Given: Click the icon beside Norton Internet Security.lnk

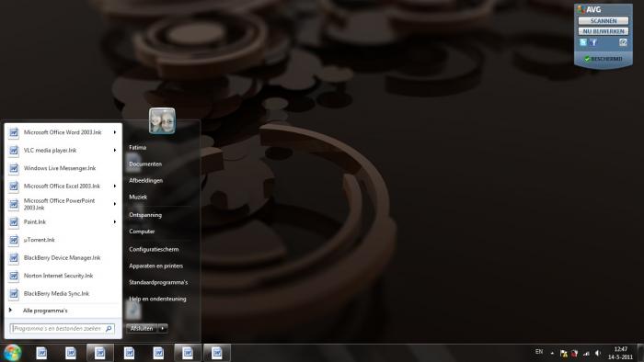Looking at the screenshot, I should coord(14,276).
